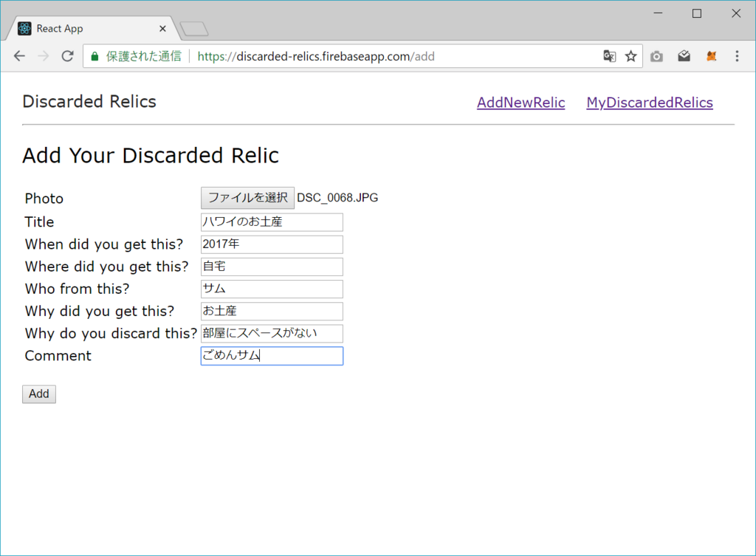Click the browser forward arrow

[x=44, y=56]
